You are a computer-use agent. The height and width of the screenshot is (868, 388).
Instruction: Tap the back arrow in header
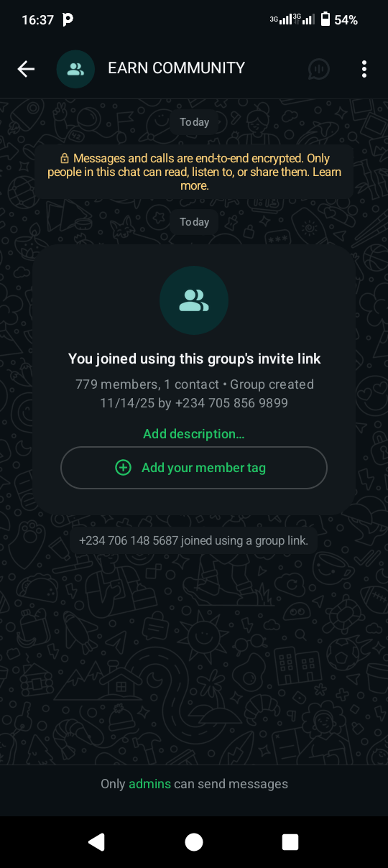pyautogui.click(x=26, y=69)
